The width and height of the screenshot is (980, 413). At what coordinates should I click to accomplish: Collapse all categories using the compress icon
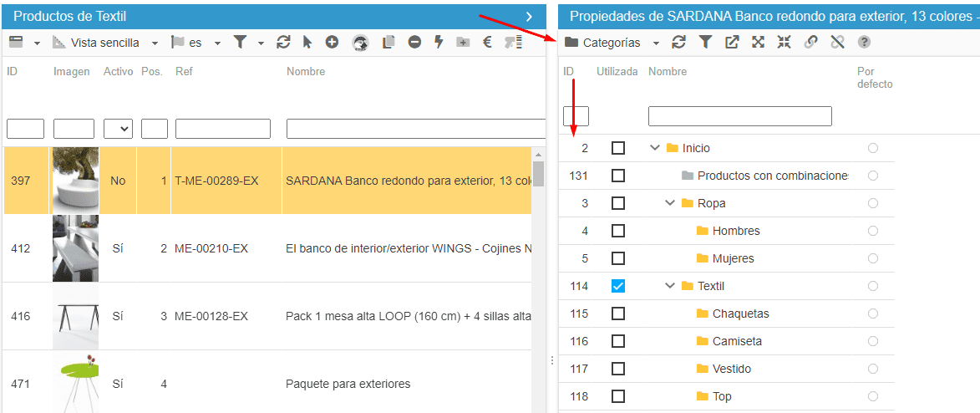pyautogui.click(x=784, y=43)
